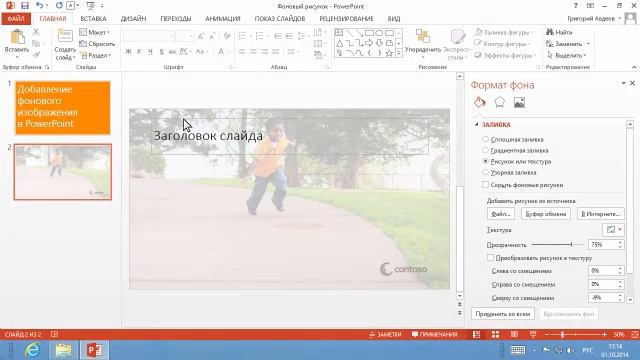The height and width of the screenshot is (360, 640).
Task: Collapse the ЗАЛИВКА section
Action: coord(477,124)
